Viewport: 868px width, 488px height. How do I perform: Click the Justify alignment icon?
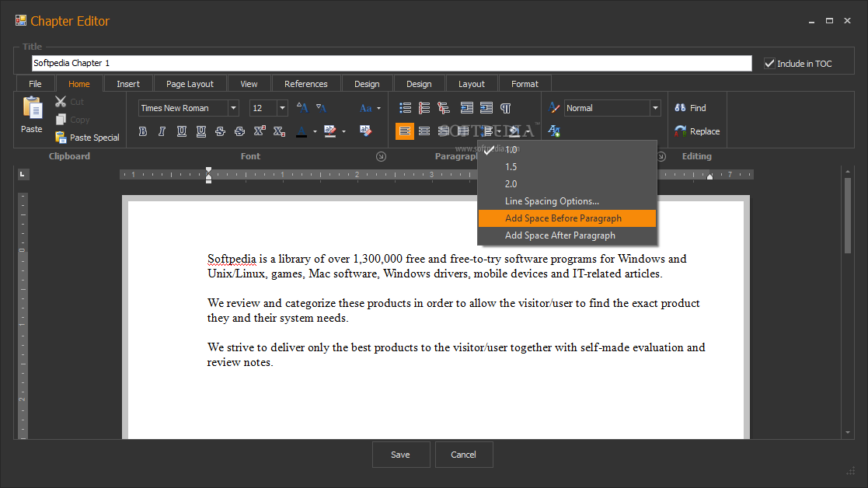coord(463,131)
